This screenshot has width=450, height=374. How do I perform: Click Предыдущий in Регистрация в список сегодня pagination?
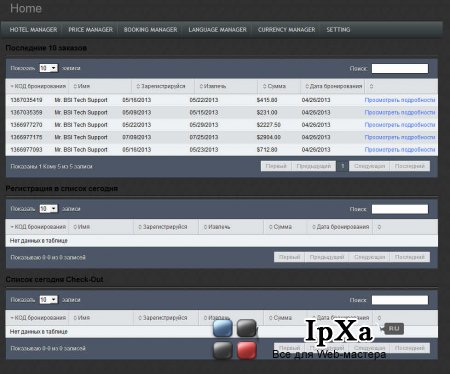coord(327,257)
